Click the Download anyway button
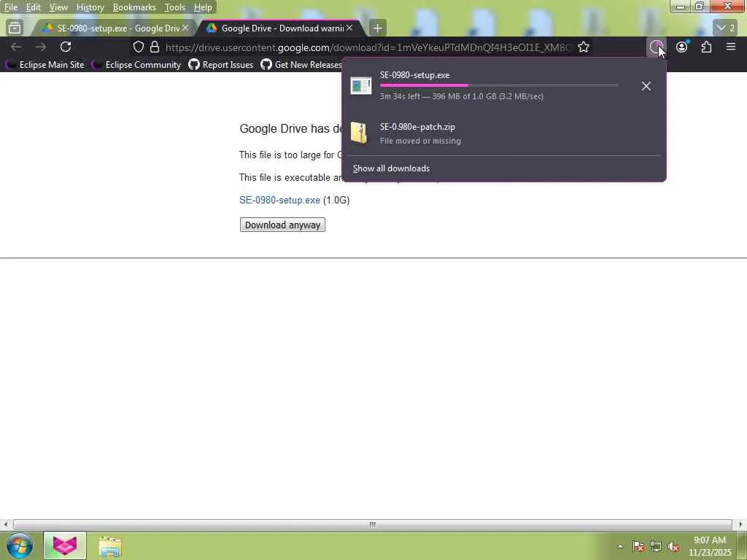The height and width of the screenshot is (560, 747). pyautogui.click(x=282, y=225)
